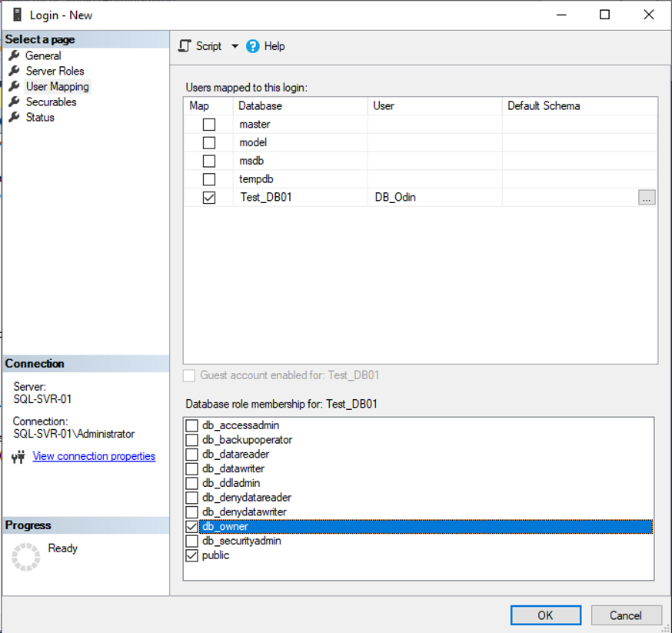Enable mapping for msdb database
Viewport: 672px width, 633px height.
(209, 162)
